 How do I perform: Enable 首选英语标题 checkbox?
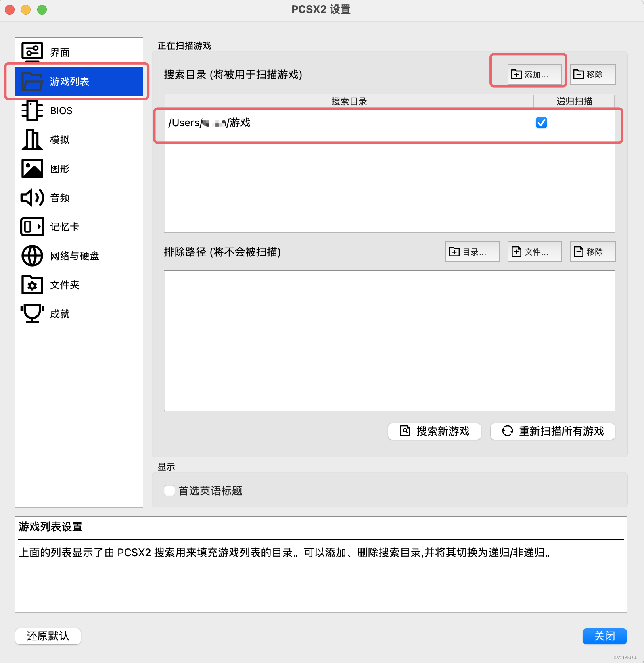[x=169, y=490]
